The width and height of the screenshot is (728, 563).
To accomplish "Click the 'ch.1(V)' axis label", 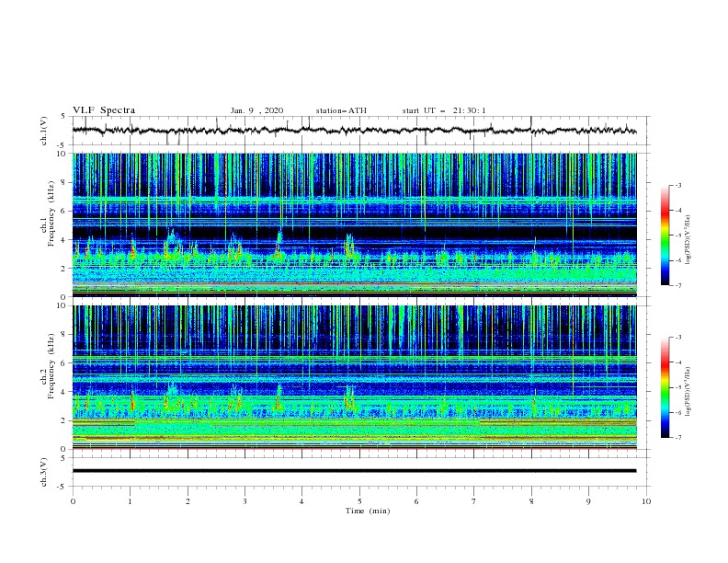I will click(44, 131).
